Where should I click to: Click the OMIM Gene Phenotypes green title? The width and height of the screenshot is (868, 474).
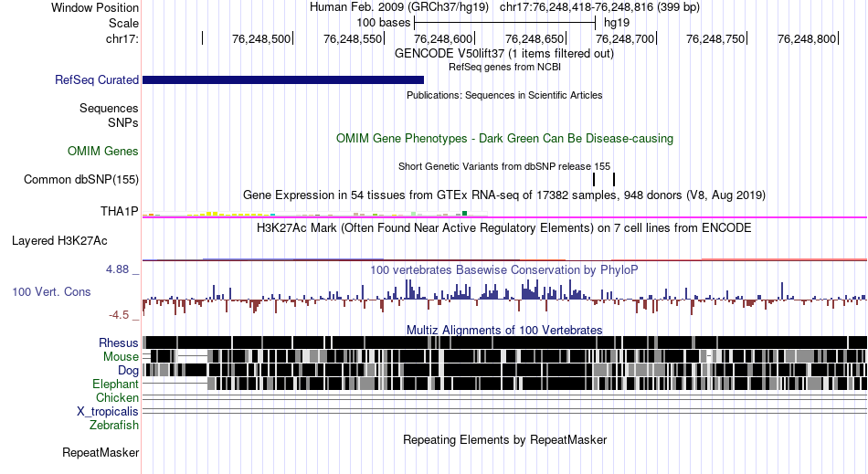click(x=504, y=138)
